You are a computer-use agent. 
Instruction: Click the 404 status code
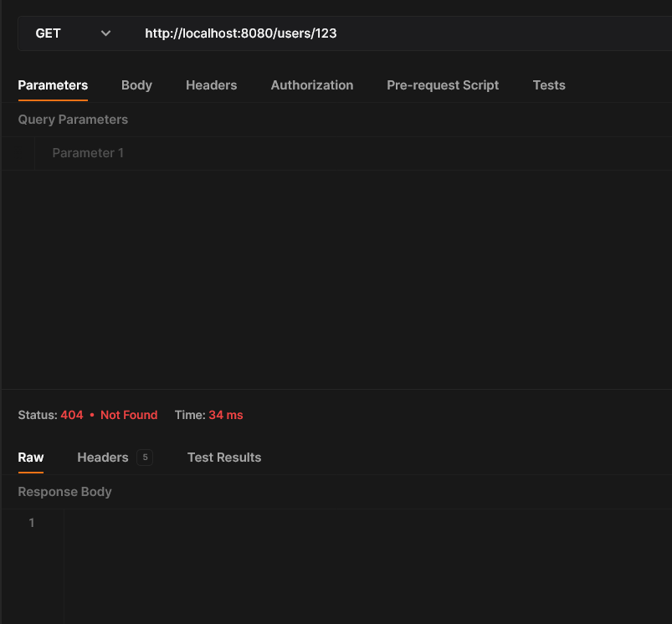point(72,415)
